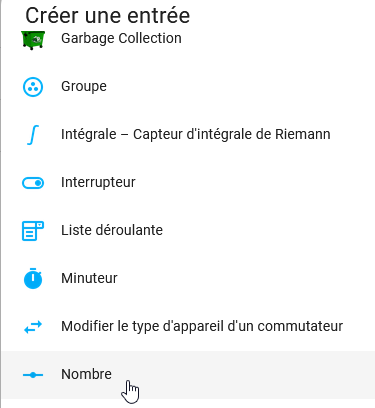Open Intégrale – Capteur d'intégrale de Riemann
The width and height of the screenshot is (375, 408).
196,134
